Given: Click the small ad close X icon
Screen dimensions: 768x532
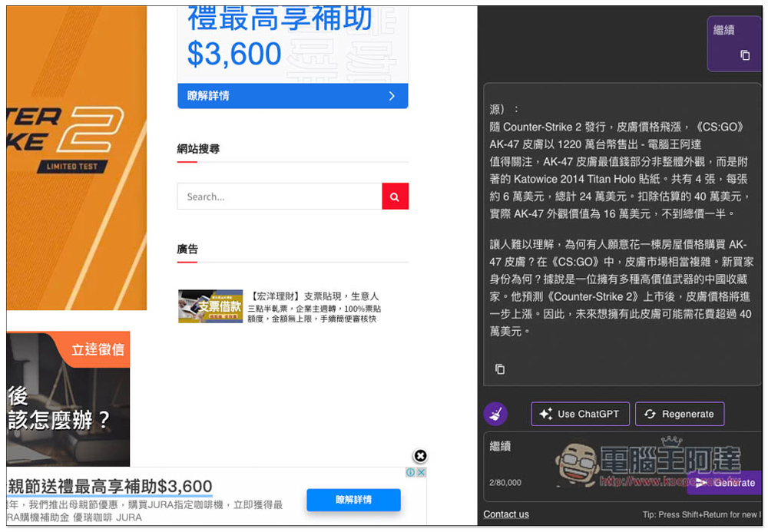Looking at the screenshot, I should (x=421, y=472).
